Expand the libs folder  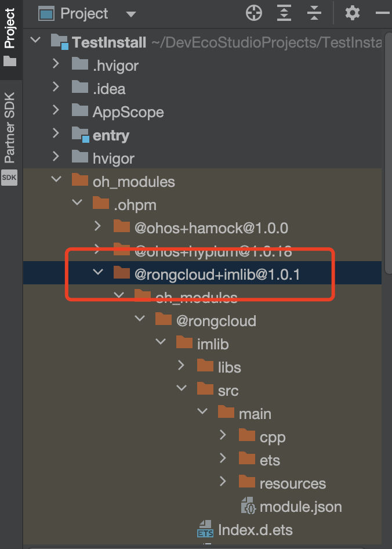point(182,365)
